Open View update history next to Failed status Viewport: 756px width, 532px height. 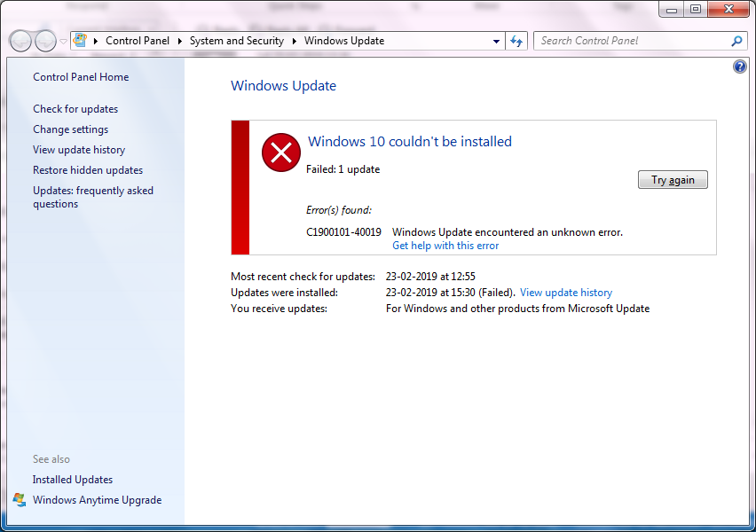click(566, 293)
